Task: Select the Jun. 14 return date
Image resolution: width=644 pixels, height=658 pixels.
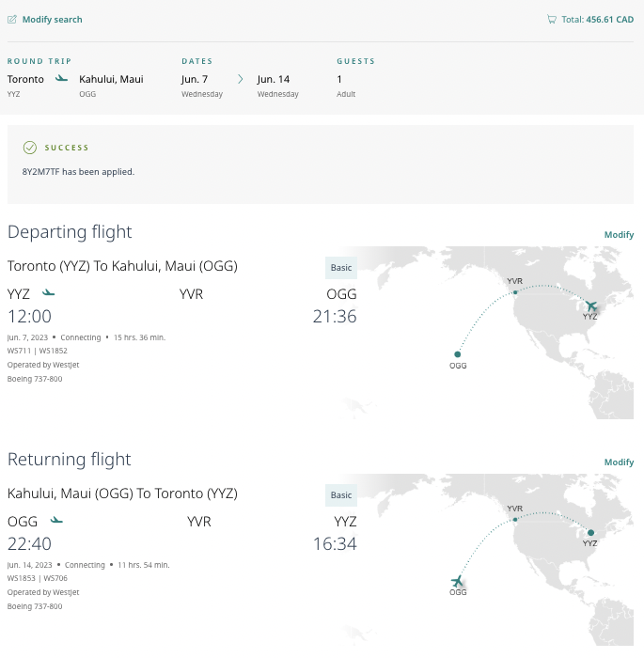Action: coord(274,80)
